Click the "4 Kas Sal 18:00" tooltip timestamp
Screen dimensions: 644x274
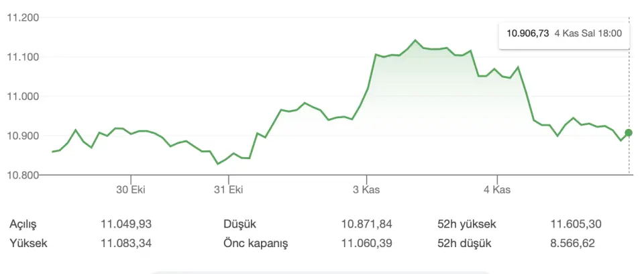coord(588,33)
